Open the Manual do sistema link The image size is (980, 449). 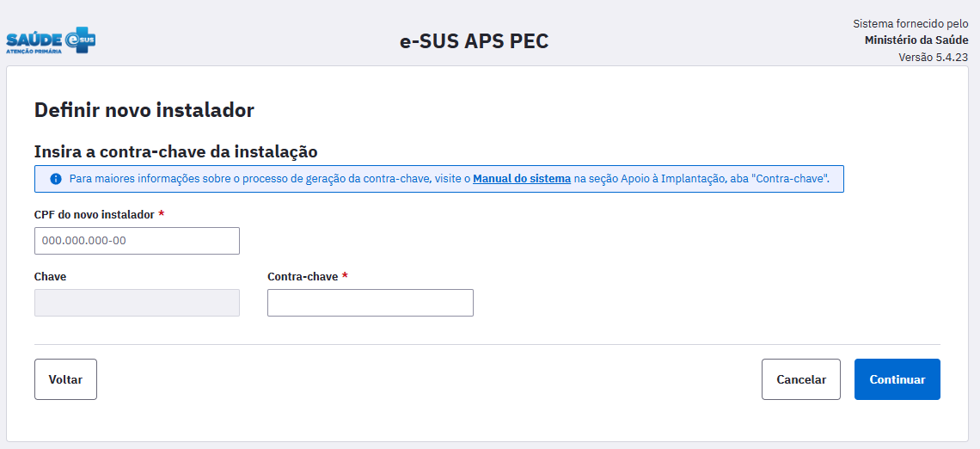[521, 179]
